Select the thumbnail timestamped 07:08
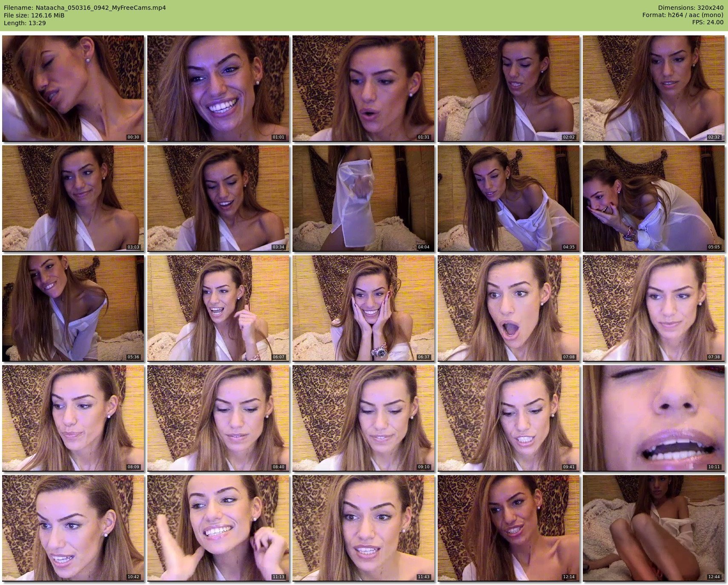Viewport: 728px width, 585px height. pos(508,308)
